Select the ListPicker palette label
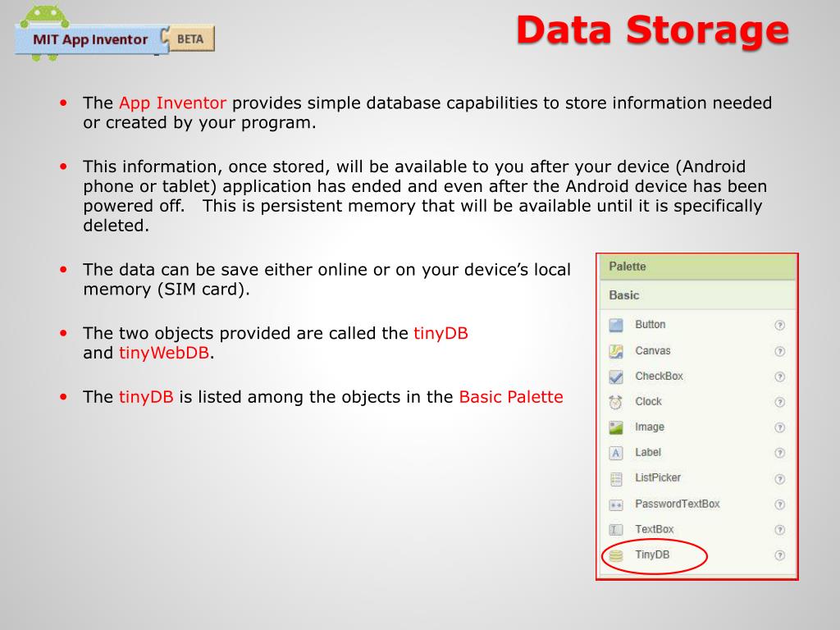Viewport: 840px width, 630px height. [x=658, y=477]
